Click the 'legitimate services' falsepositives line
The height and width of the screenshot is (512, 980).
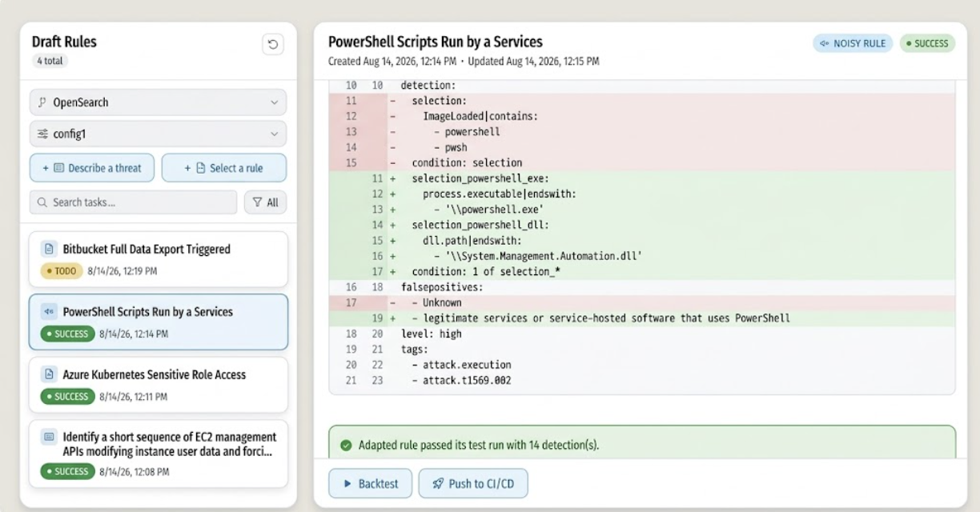coord(642,318)
